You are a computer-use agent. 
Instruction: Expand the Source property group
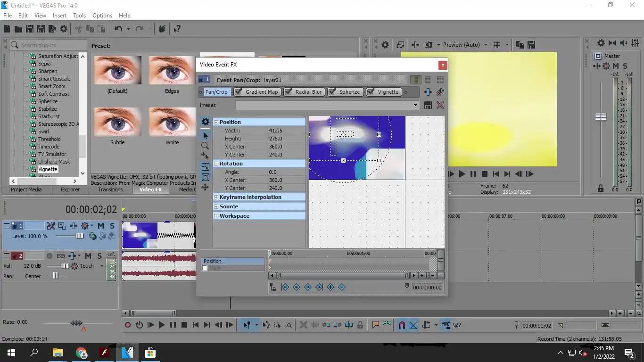coord(216,206)
